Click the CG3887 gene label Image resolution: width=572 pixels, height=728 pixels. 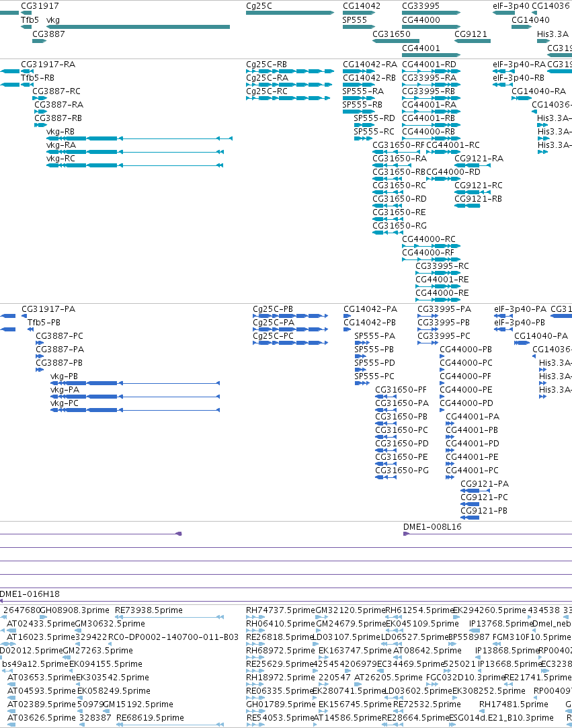[49, 34]
